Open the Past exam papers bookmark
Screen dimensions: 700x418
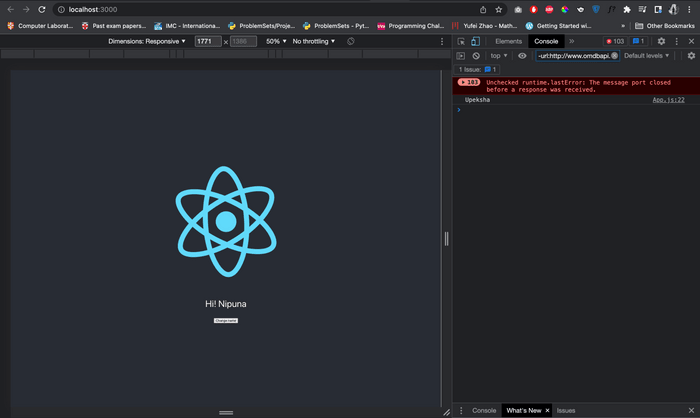114,26
